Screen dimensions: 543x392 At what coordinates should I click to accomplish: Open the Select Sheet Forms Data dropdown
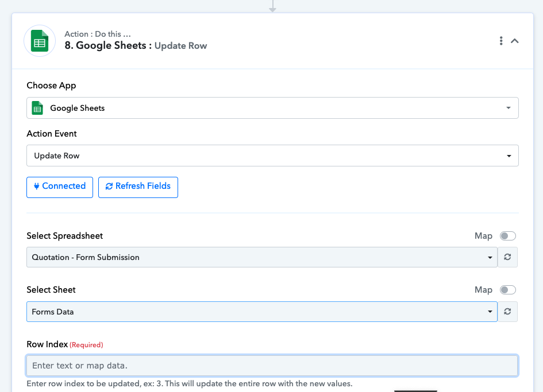tap(262, 312)
